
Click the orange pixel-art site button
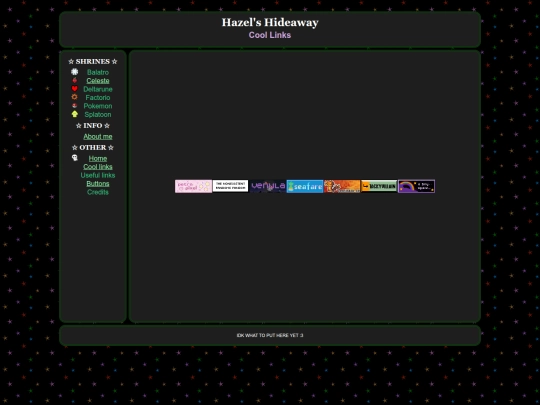coord(342,186)
